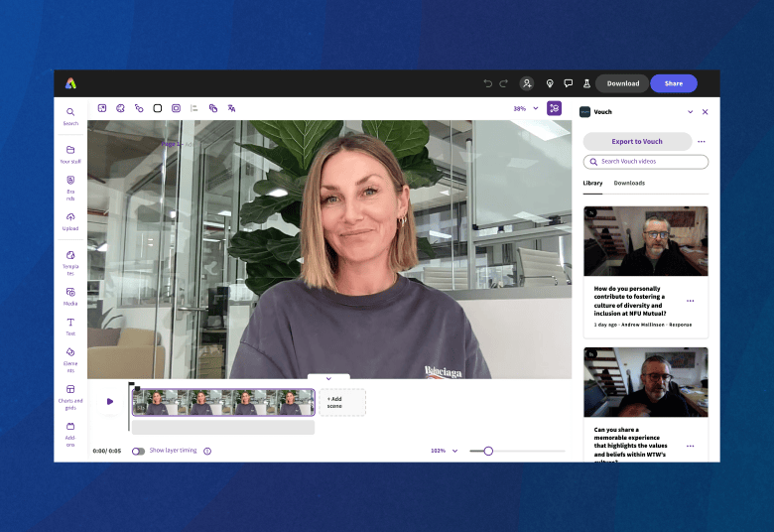Click the Search Vouch videos field
Image resolution: width=774 pixels, height=532 pixels.
646,162
